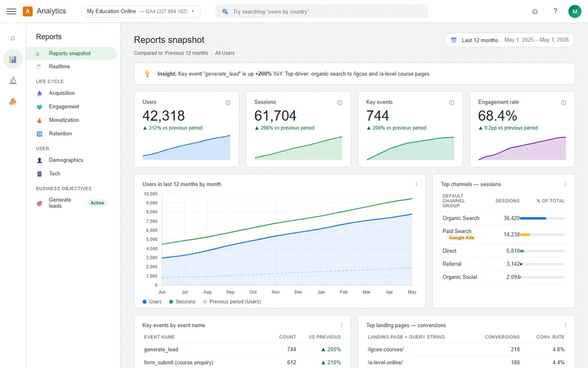Open options menu for Top landing pages card
The image size is (588, 368).
(565, 325)
